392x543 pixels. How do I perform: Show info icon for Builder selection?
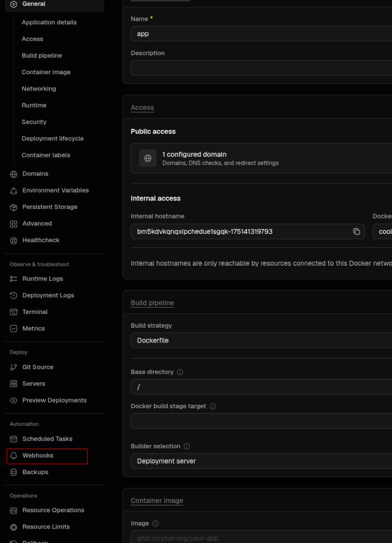(x=187, y=446)
